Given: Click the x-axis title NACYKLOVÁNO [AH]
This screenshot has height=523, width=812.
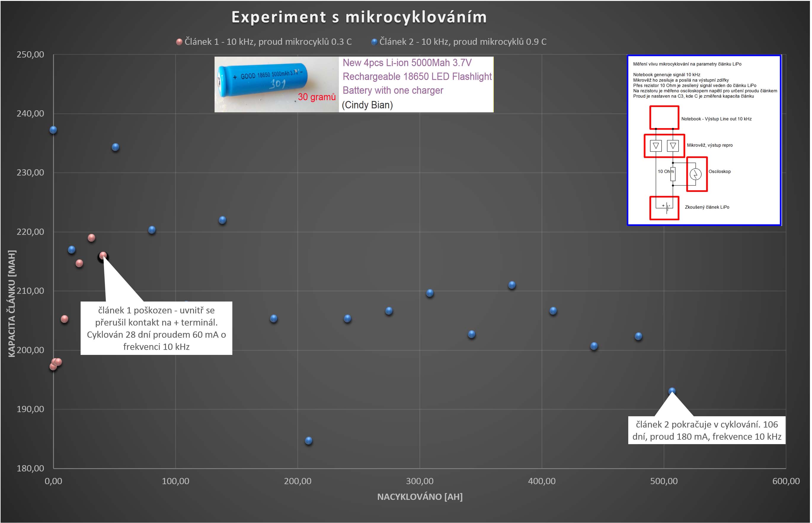Looking at the screenshot, I should [420, 497].
